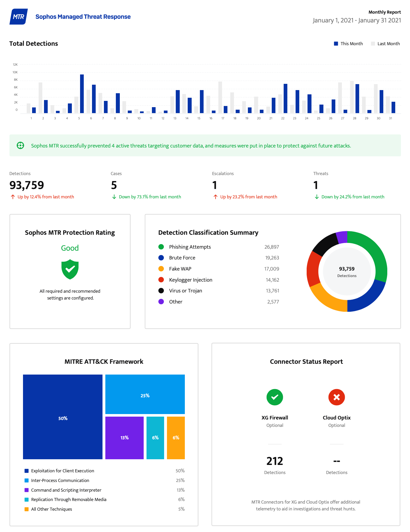Click Down by 24.2% from last month
This screenshot has width=410, height=532.
(x=353, y=197)
